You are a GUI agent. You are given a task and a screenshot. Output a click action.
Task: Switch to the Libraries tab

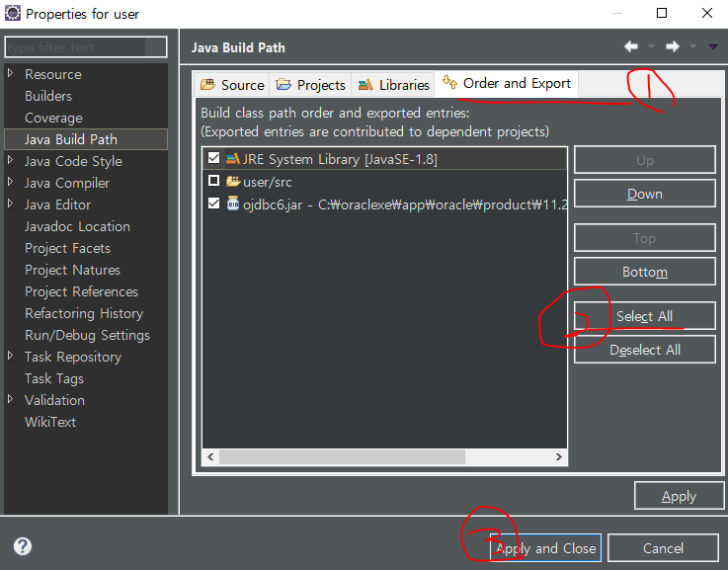click(393, 85)
